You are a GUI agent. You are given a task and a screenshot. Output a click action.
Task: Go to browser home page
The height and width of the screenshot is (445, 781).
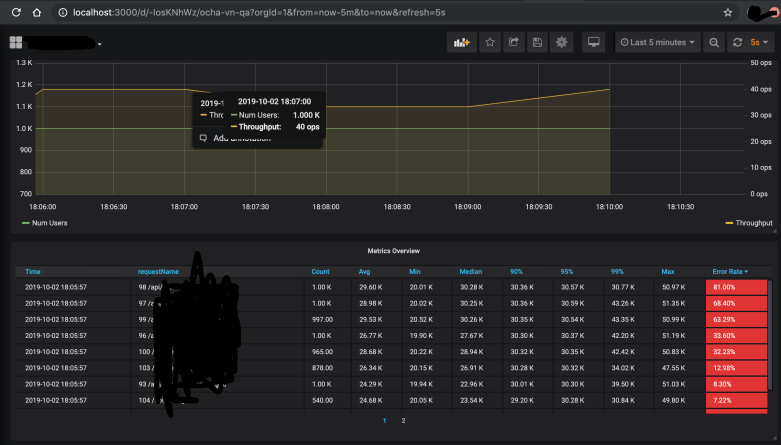(x=37, y=12)
